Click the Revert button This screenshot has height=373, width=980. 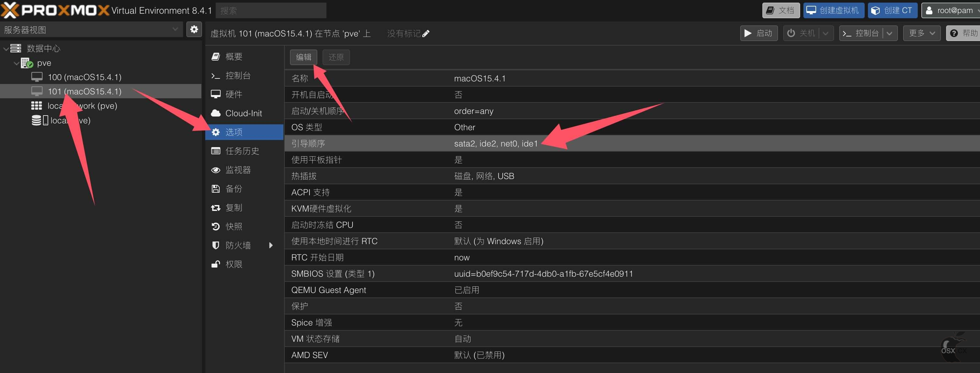pyautogui.click(x=336, y=57)
